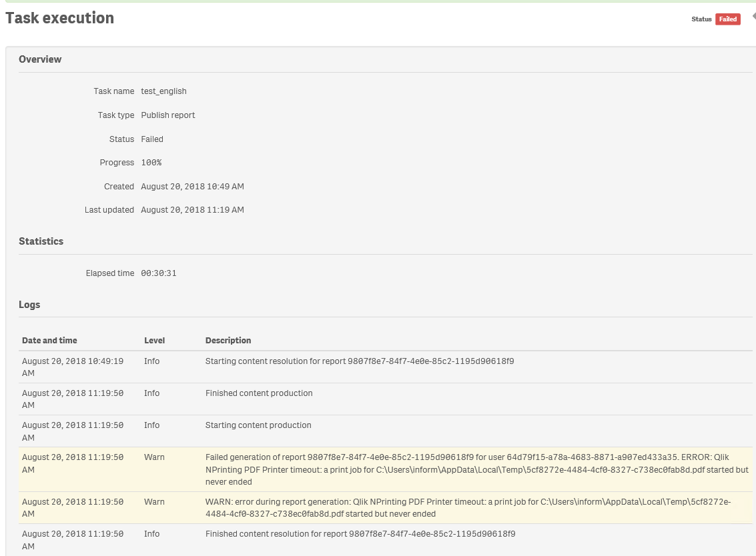Click the red Failed status badge
The width and height of the screenshot is (756, 556).
[x=728, y=19]
